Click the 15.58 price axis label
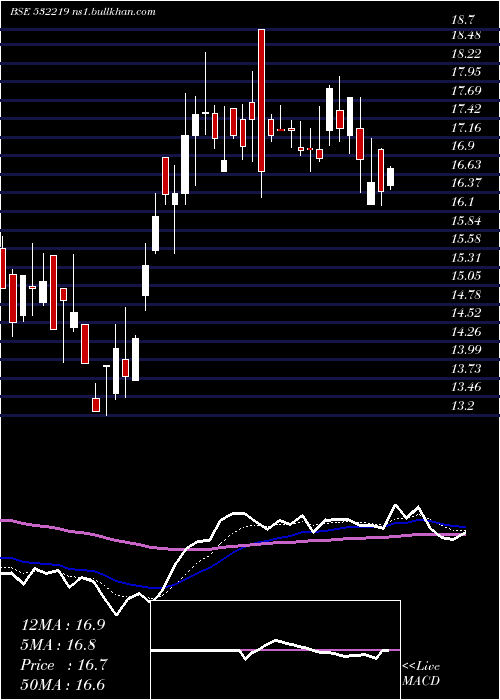This screenshot has height=700, width=500. click(466, 239)
